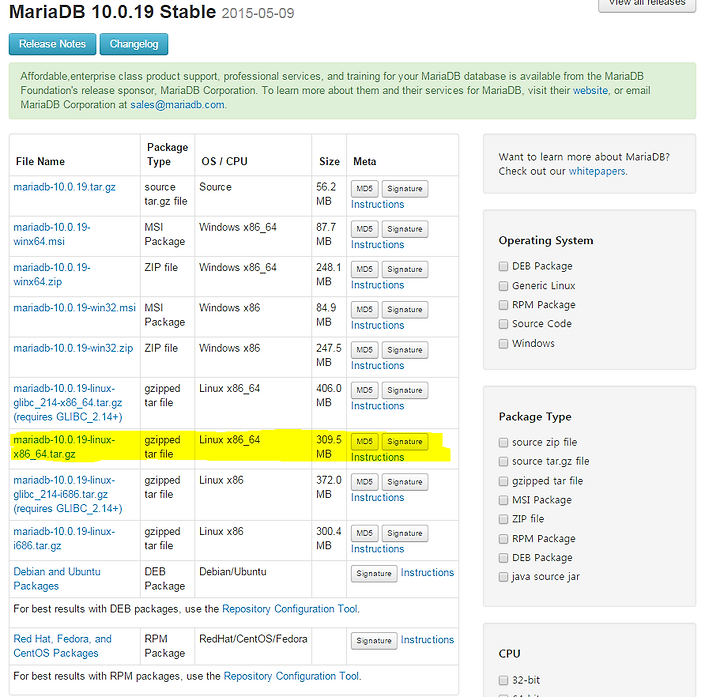Show MD5 for win32.msi row
The width and height of the screenshot is (720, 697).
click(x=365, y=310)
